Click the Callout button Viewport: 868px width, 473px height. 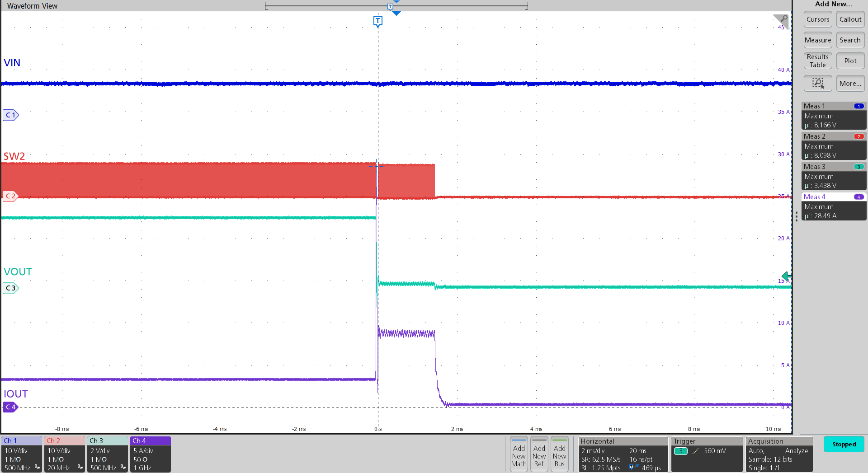click(x=850, y=19)
